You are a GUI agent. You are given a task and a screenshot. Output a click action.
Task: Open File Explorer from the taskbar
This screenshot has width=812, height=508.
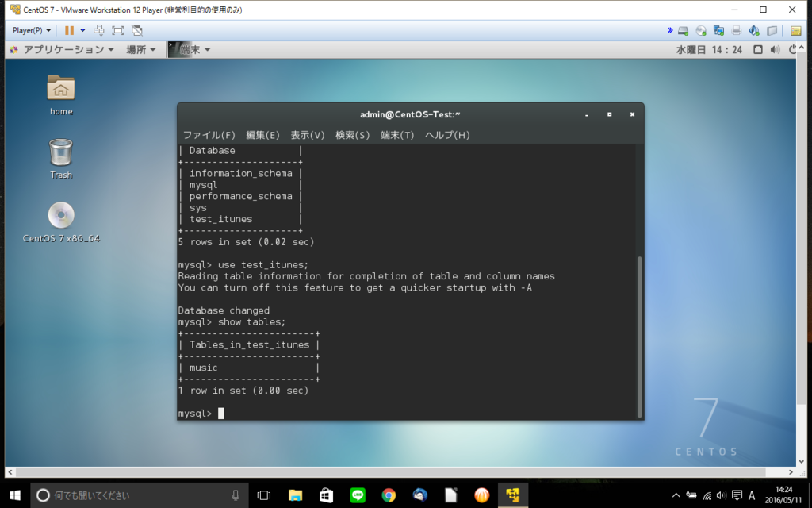[295, 495]
